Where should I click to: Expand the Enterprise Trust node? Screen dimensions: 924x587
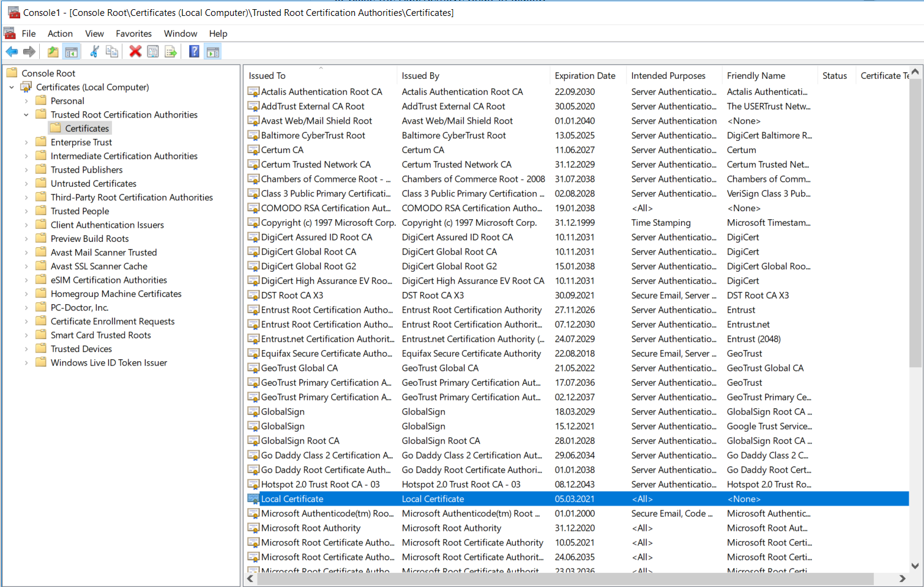coord(26,142)
